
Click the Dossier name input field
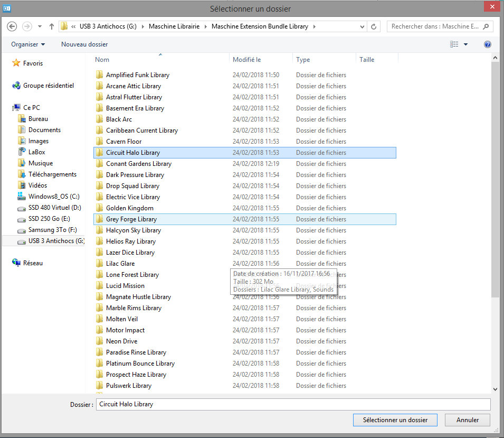[293, 404]
